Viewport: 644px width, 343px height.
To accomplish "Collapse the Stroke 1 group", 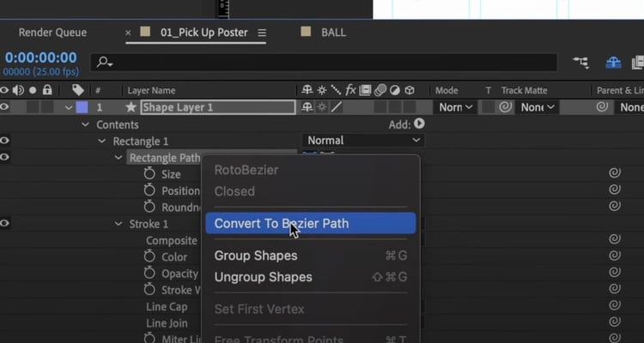I will pyautogui.click(x=118, y=224).
